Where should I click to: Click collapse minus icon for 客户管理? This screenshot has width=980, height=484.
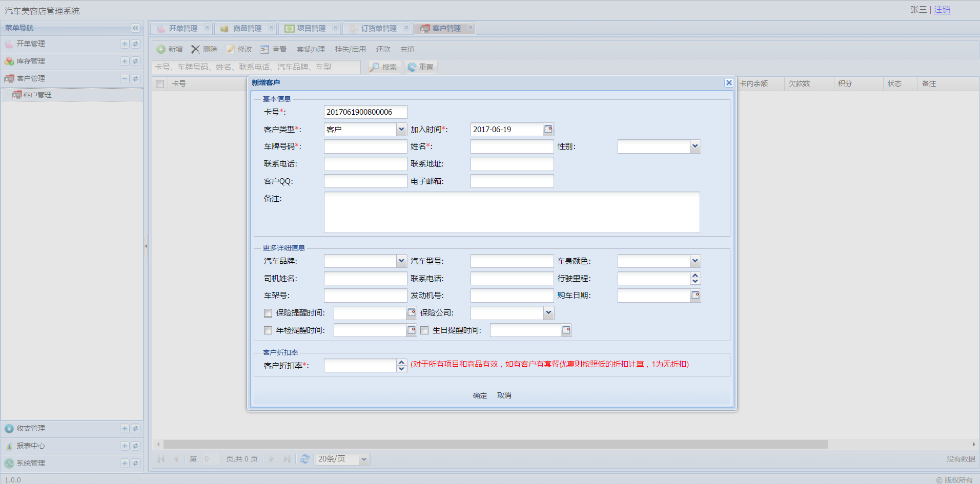pyautogui.click(x=125, y=78)
